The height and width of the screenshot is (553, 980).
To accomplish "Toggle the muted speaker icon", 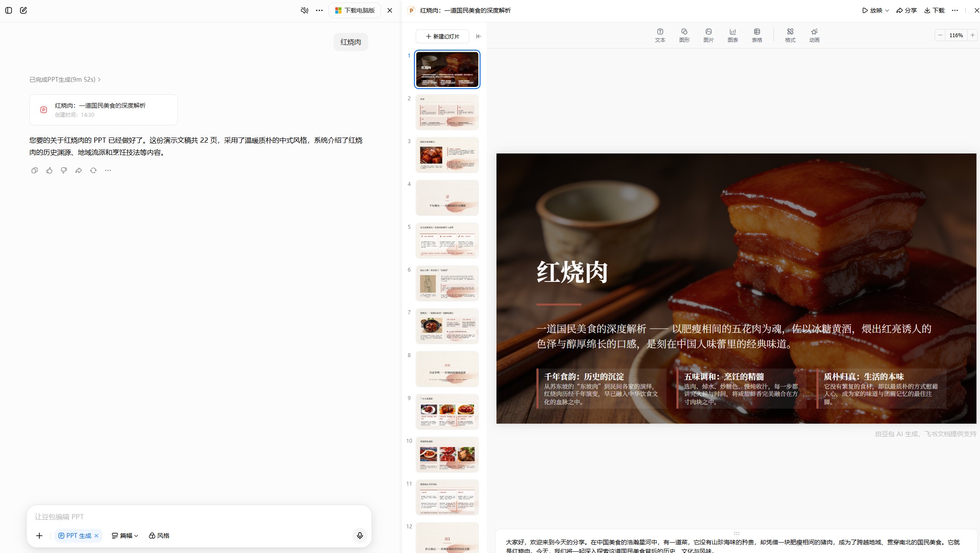I will pyautogui.click(x=305, y=10).
